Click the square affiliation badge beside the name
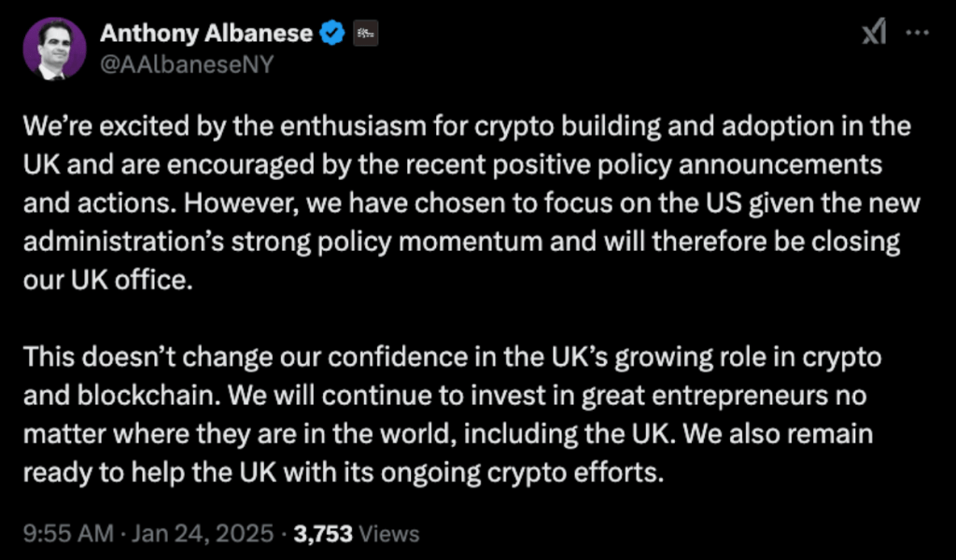 tap(366, 34)
